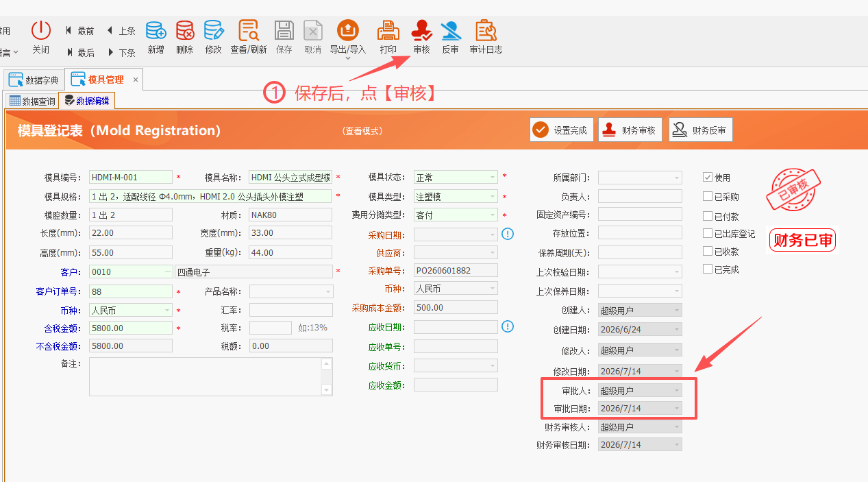This screenshot has width=868, height=482.
Task: Click the 长度(mm) field 22.00
Action: click(x=131, y=233)
